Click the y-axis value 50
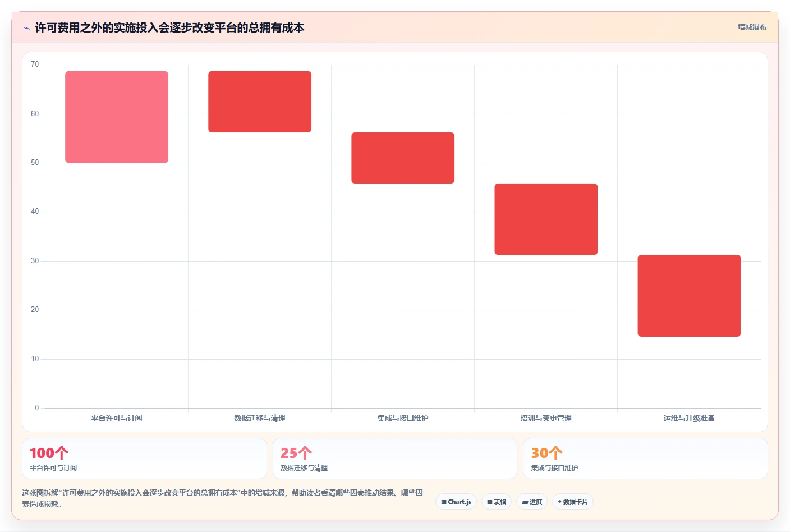Screen dimensions: 790x532 (x=35, y=163)
